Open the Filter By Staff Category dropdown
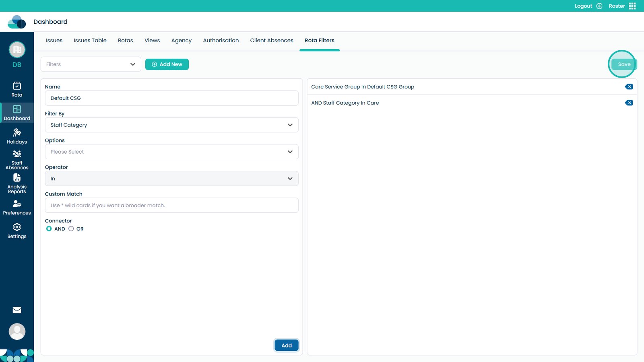The width and height of the screenshot is (644, 362). [171, 125]
